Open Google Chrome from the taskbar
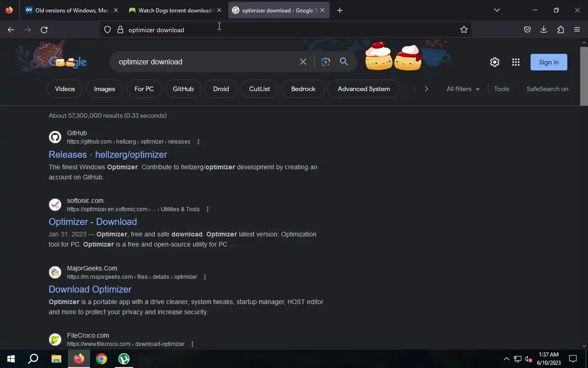Viewport: 588px width, 368px height. pyautogui.click(x=102, y=359)
